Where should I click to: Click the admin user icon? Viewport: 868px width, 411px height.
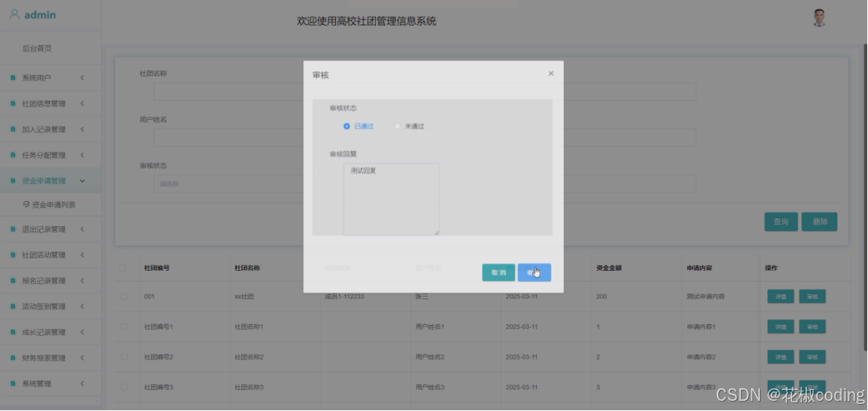click(x=15, y=14)
